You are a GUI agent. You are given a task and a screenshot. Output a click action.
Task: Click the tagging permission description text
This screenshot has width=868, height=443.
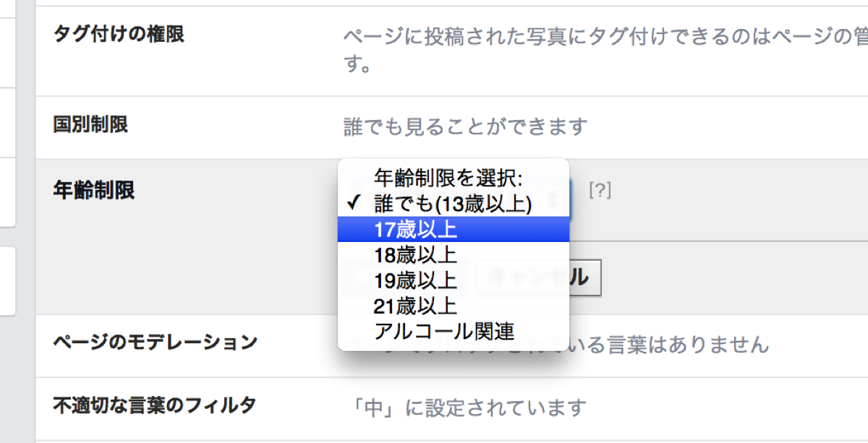pos(605,51)
